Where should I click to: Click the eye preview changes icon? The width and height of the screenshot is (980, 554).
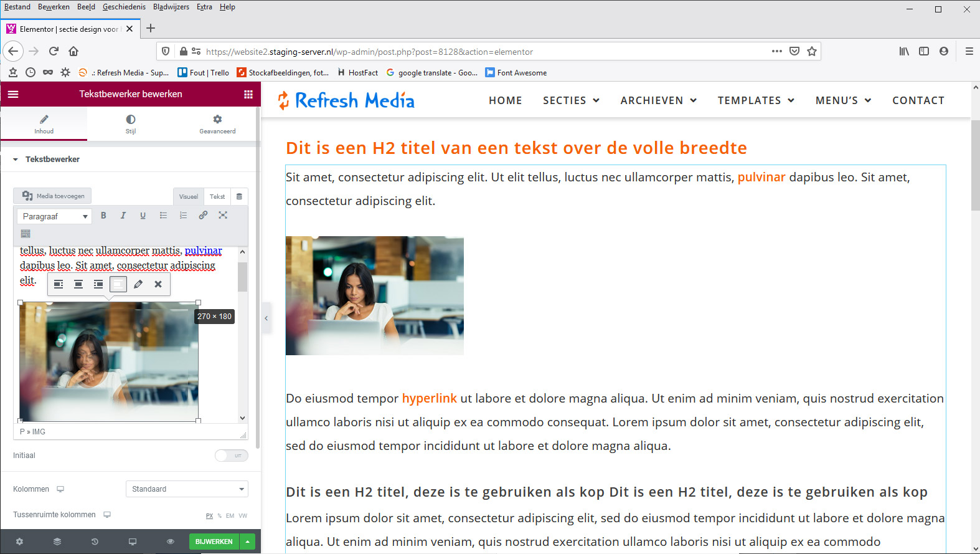coord(170,542)
